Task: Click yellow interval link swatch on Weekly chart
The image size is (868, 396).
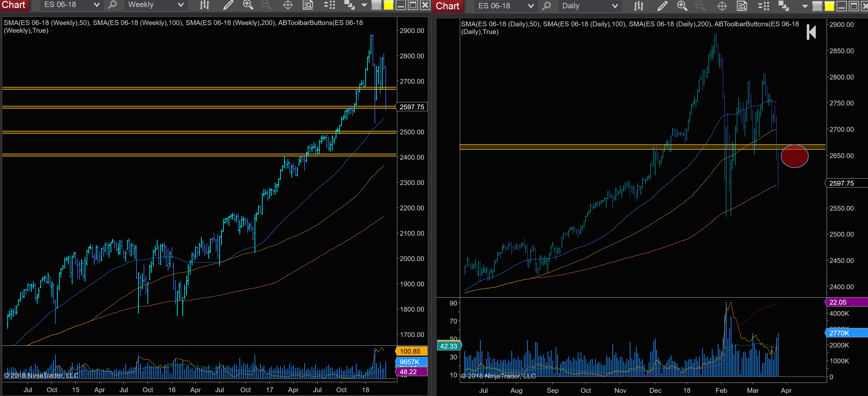Action: pos(388,5)
